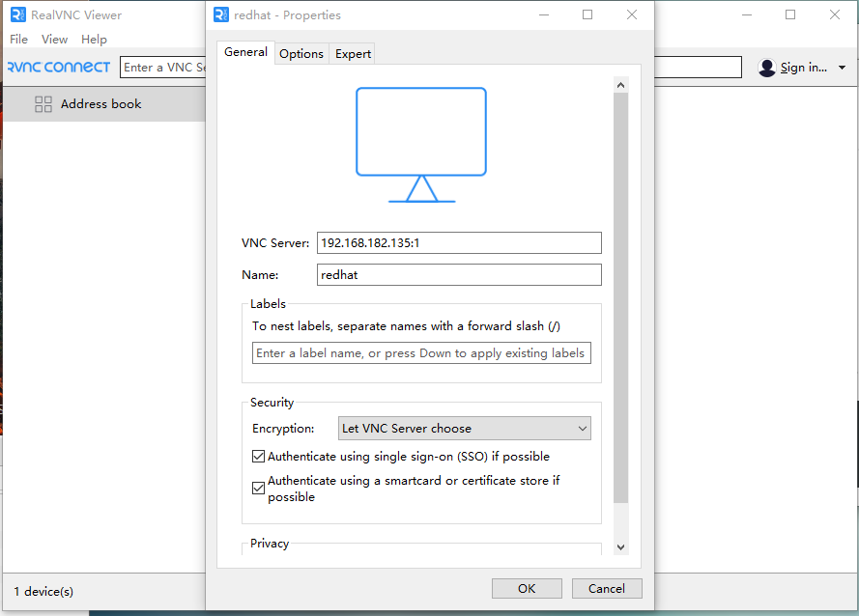Image resolution: width=859 pixels, height=616 pixels.
Task: Close the RealVNC Viewer main window
Action: point(834,14)
